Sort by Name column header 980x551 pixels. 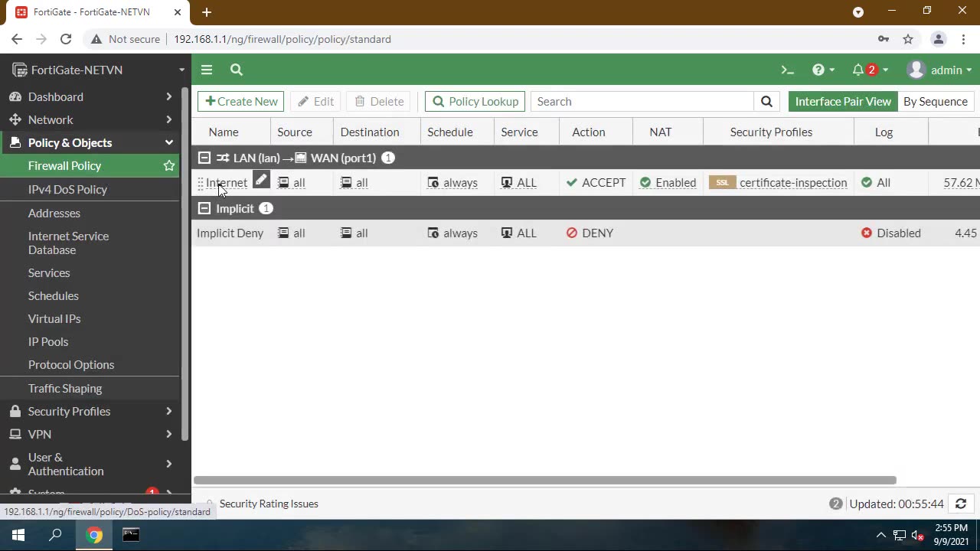click(224, 132)
